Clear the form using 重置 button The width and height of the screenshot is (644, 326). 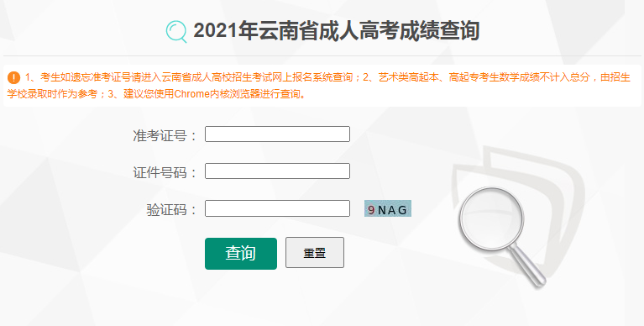click(315, 253)
